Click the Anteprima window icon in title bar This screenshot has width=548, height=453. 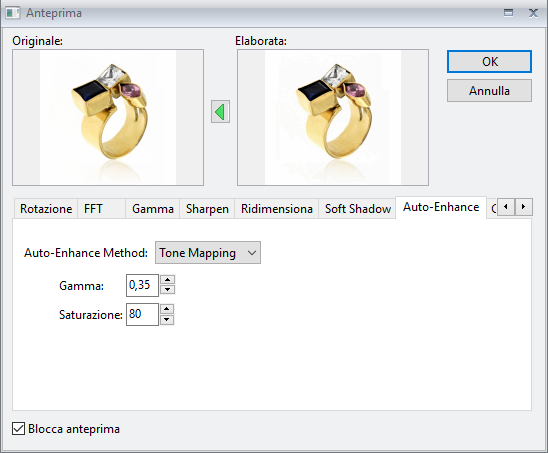pyautogui.click(x=13, y=13)
